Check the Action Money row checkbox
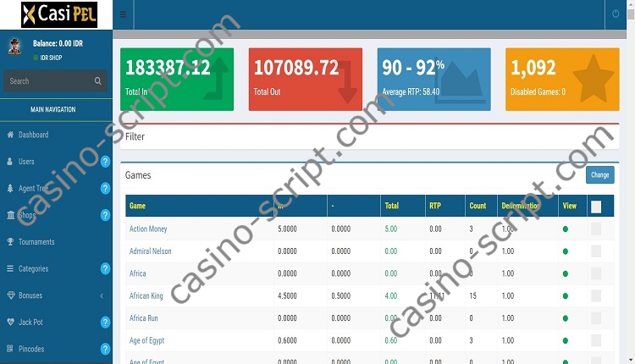This screenshot has width=635, height=364. 596,229
